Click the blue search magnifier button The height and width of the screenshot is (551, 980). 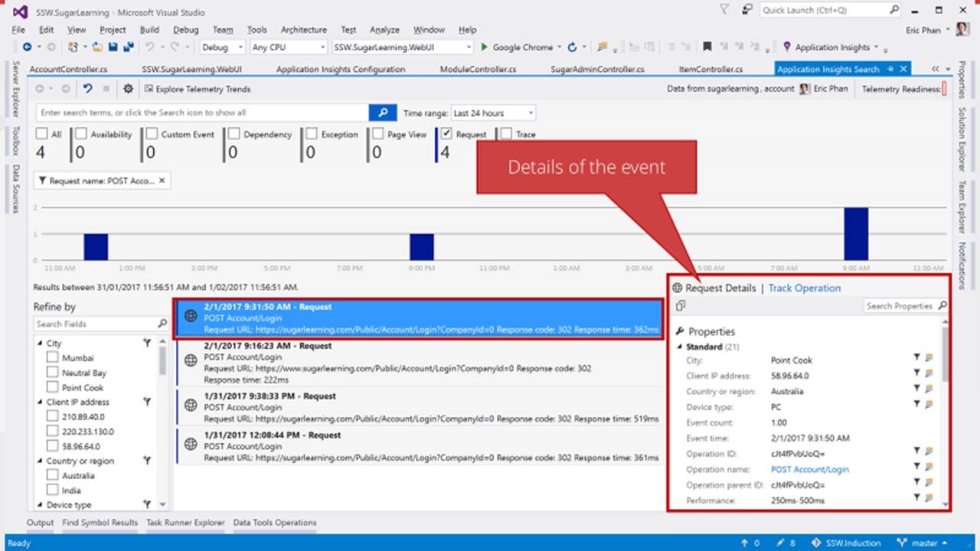382,112
